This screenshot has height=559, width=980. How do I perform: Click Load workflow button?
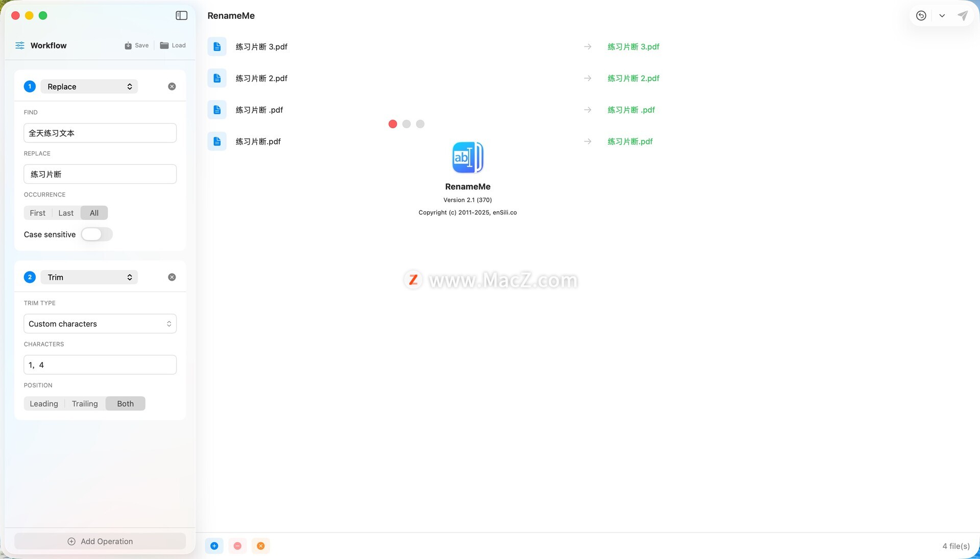coord(173,45)
